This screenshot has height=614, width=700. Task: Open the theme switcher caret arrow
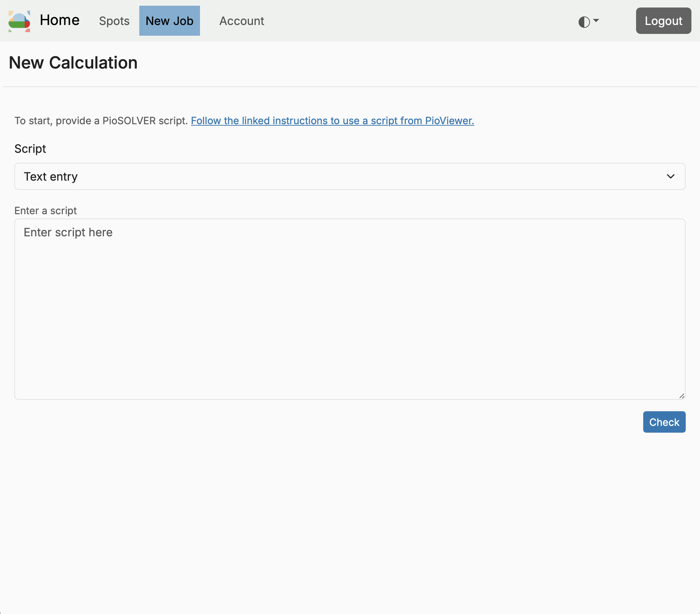coord(596,20)
